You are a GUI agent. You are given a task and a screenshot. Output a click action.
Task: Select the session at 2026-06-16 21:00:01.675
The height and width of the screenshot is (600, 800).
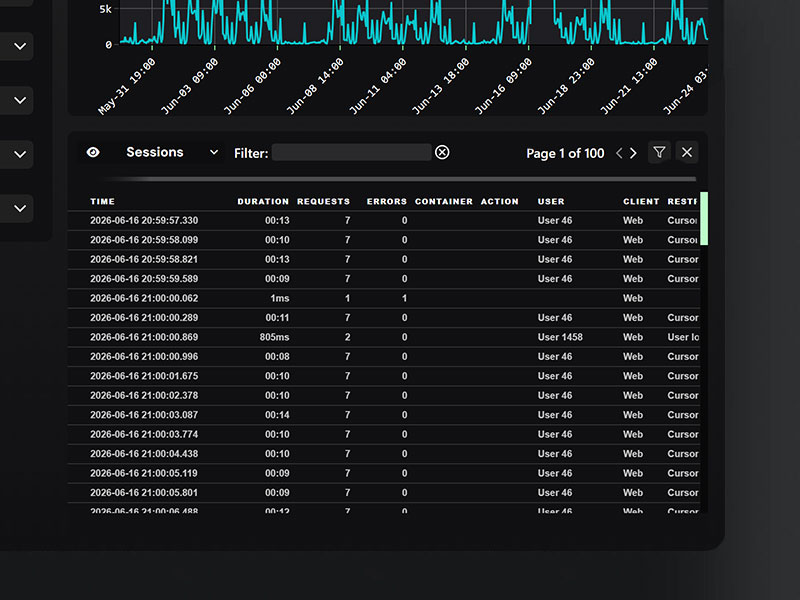click(384, 376)
